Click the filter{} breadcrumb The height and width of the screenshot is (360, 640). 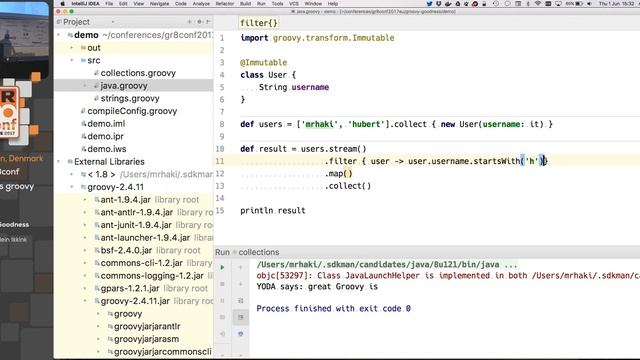pyautogui.click(x=258, y=23)
